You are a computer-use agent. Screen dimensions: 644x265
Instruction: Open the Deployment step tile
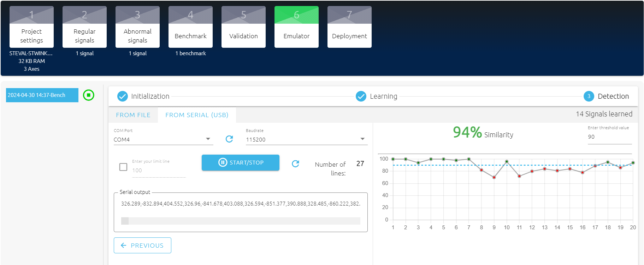[x=349, y=27]
